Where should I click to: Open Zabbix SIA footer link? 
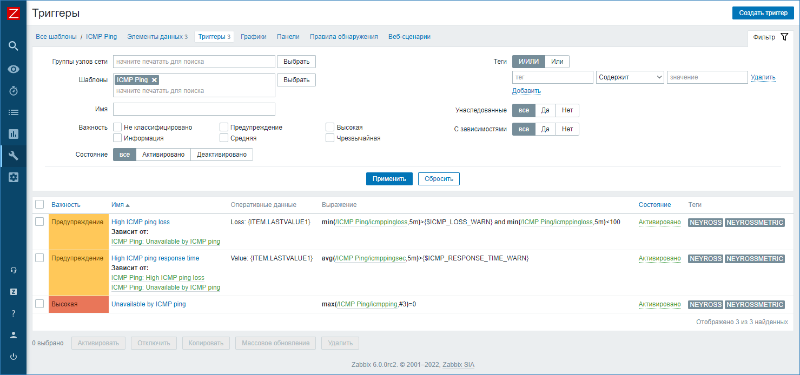(x=458, y=365)
